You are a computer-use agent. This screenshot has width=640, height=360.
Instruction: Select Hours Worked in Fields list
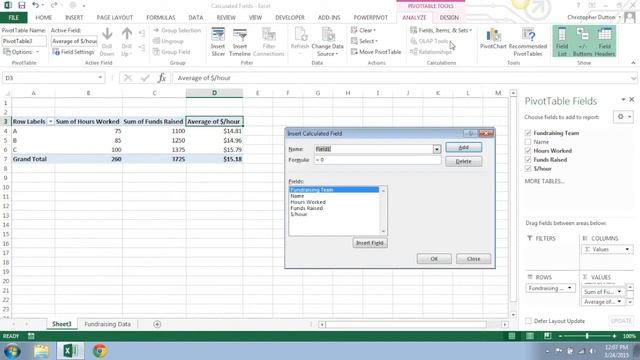(x=308, y=202)
